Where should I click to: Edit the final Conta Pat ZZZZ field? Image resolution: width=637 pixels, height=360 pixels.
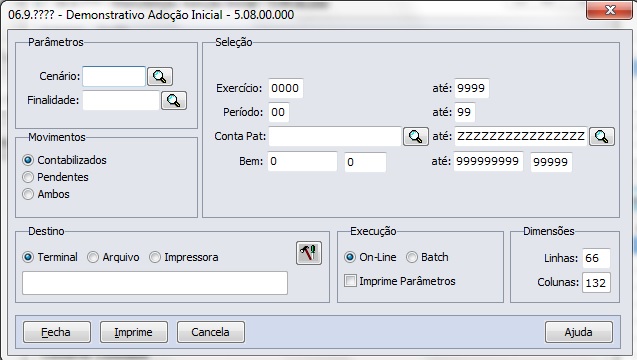(x=521, y=137)
